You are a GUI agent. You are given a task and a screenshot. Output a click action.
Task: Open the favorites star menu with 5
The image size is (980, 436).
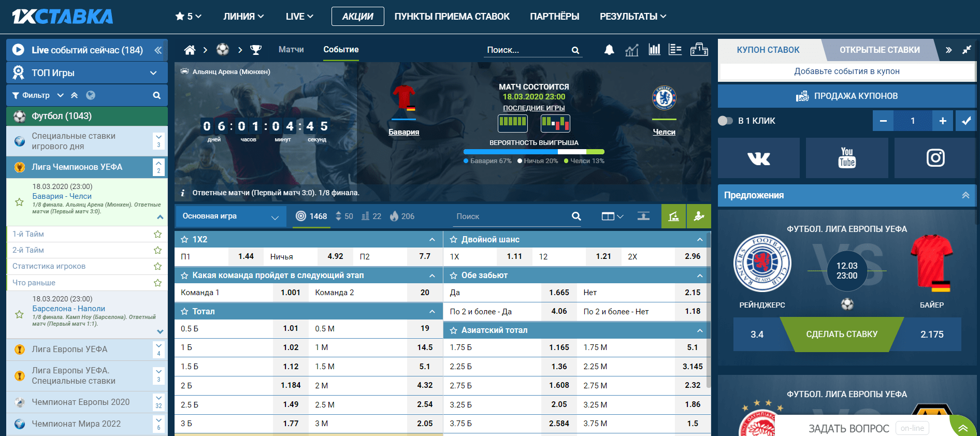pyautogui.click(x=188, y=17)
